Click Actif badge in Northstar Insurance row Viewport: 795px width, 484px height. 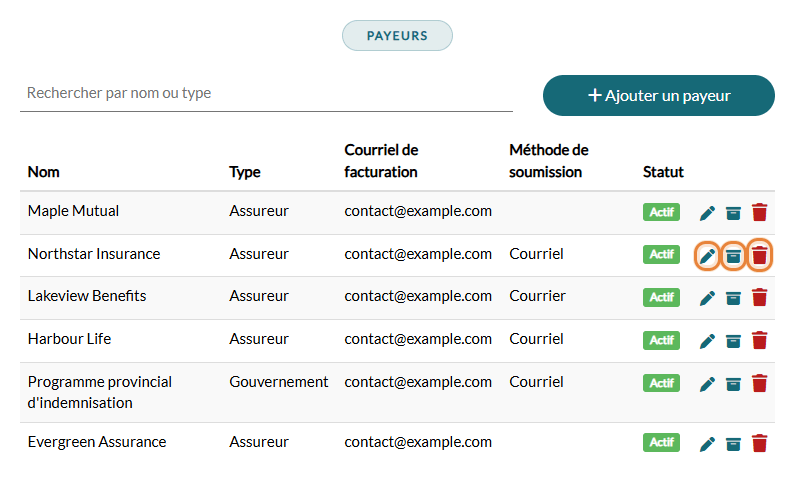pos(661,254)
